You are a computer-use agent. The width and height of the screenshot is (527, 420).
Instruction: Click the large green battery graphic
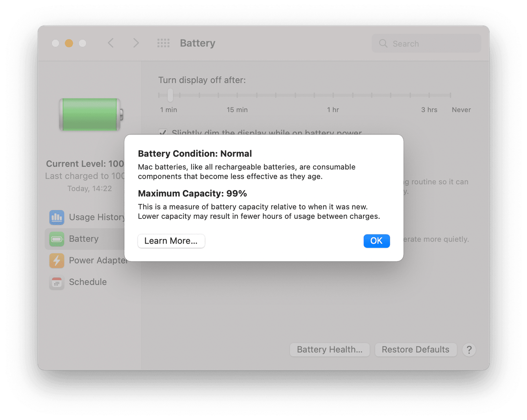pos(90,115)
